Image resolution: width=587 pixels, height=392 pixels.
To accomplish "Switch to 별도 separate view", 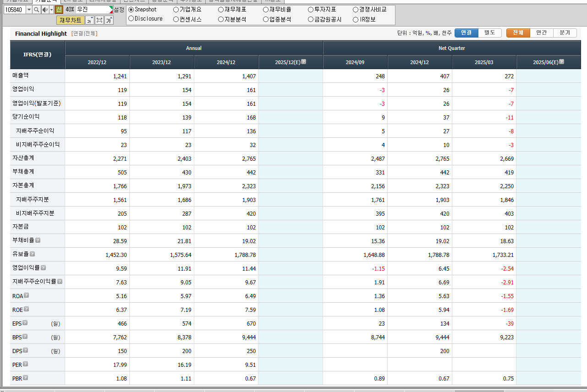I will coord(490,33).
